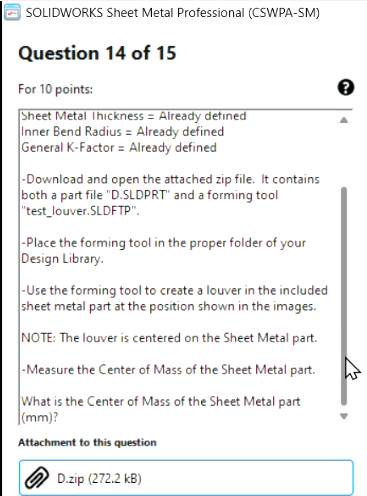The image size is (367, 496).
Task: Click the General K-Factor line
Action: (119, 147)
